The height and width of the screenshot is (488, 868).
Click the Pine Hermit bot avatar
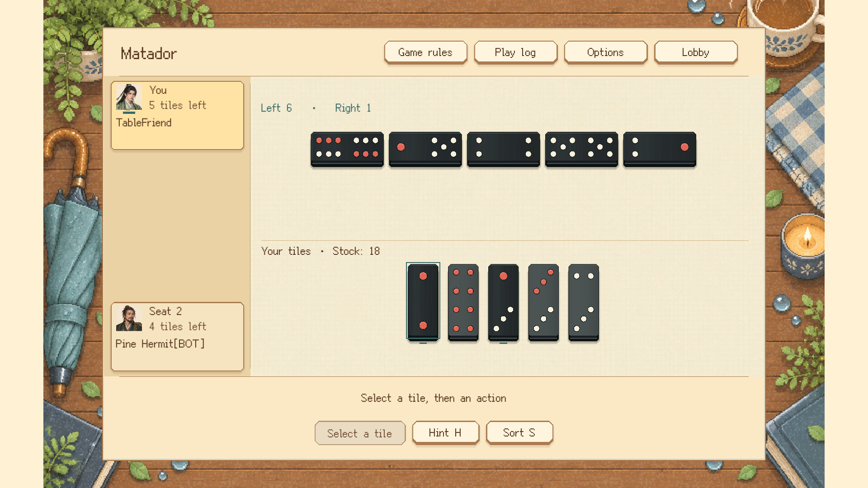[129, 318]
